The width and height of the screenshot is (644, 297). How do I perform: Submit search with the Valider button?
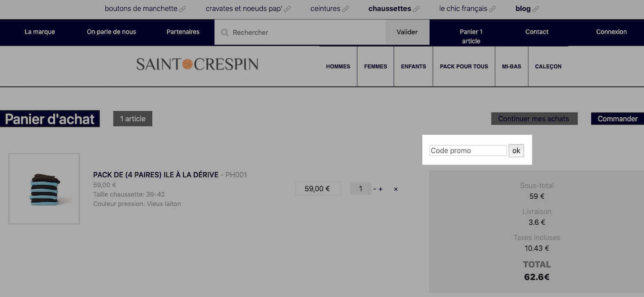tap(407, 32)
